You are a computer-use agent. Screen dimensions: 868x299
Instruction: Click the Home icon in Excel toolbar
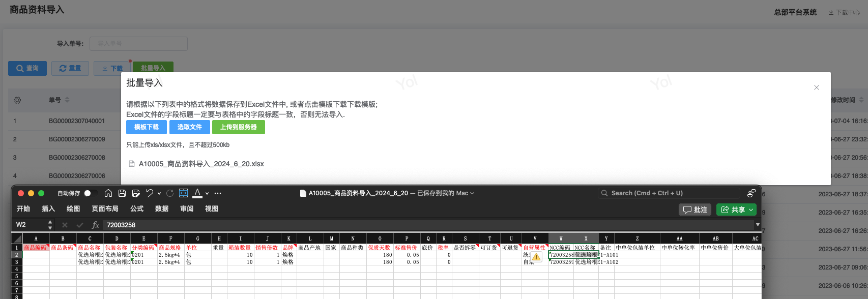point(108,193)
